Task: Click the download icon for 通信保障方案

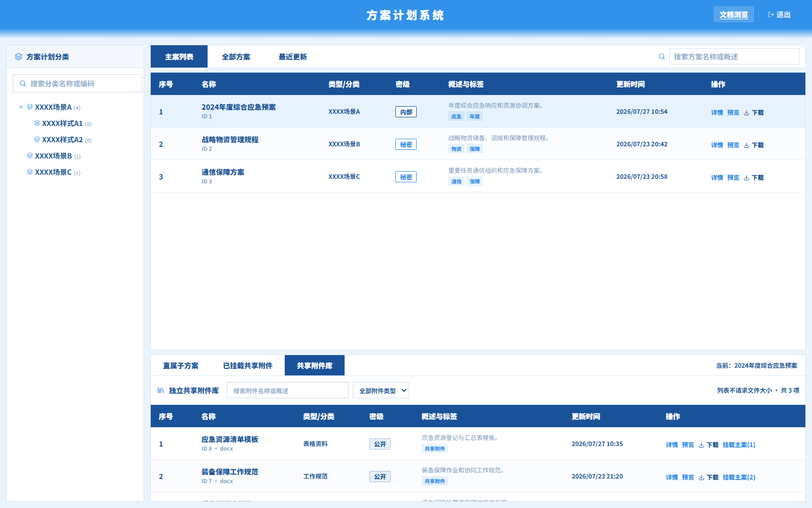Action: 747,178
